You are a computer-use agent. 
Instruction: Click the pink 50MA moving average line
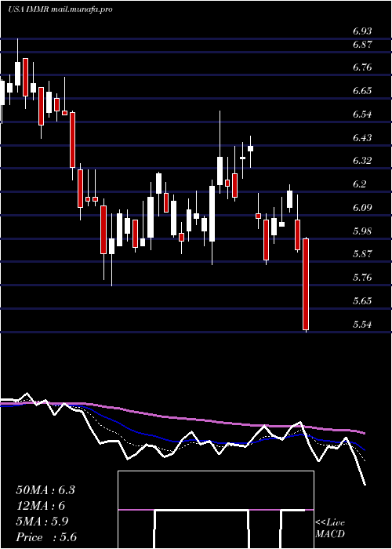tap(182, 419)
